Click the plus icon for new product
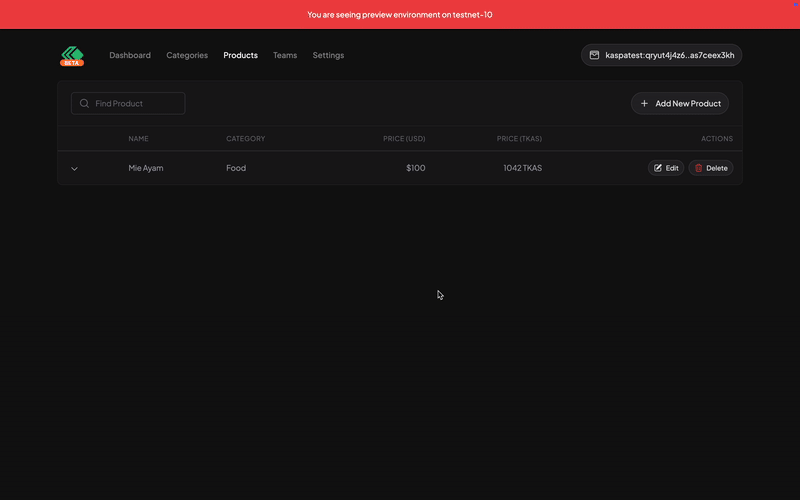800x500 pixels. 645,103
